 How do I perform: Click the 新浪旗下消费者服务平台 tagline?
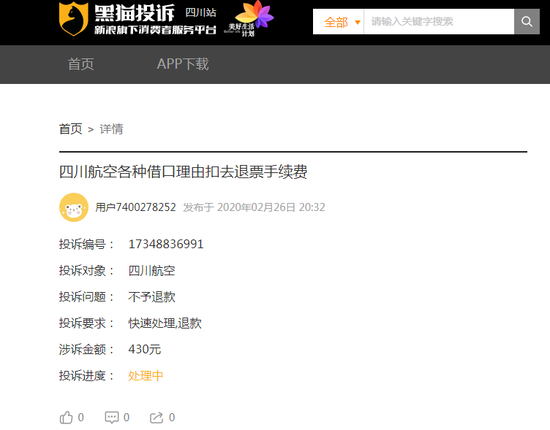(155, 30)
